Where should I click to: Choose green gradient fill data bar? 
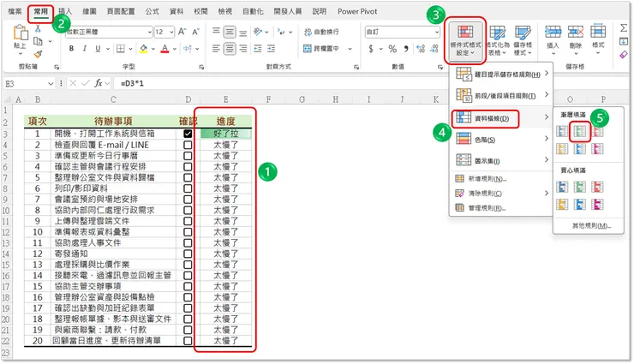click(x=579, y=131)
